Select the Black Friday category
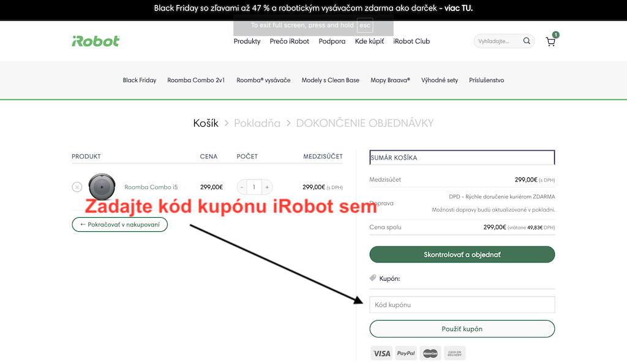Viewport: 627px width, 364px height. pos(140,80)
